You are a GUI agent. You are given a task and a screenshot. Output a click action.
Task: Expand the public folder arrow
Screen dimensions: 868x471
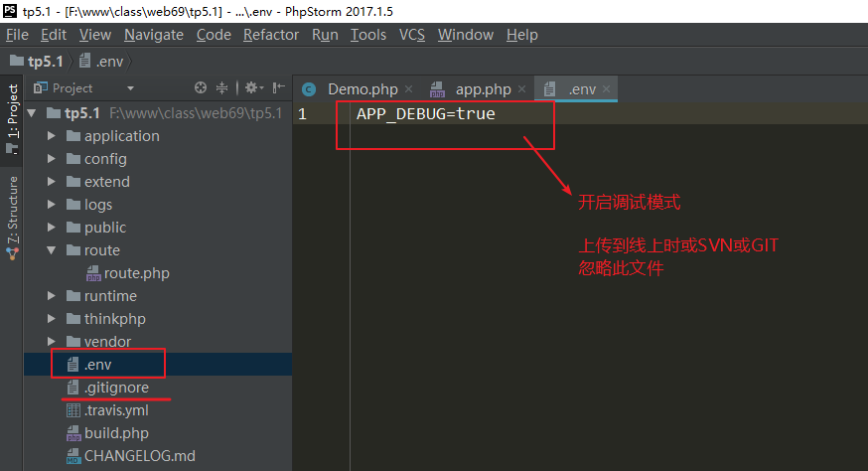tap(52, 228)
